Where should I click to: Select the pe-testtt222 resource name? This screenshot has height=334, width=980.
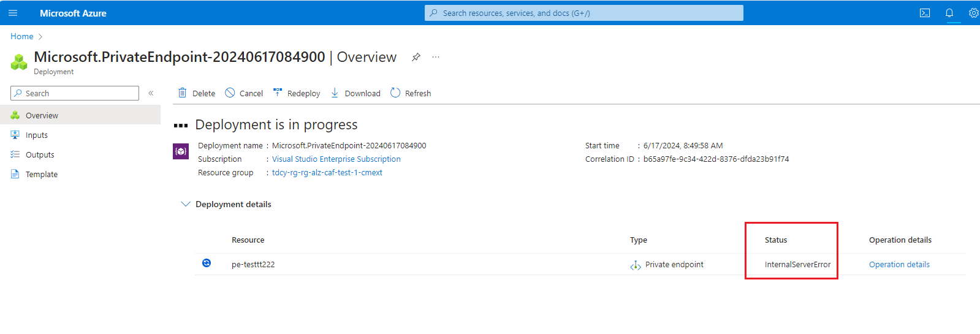click(x=253, y=264)
